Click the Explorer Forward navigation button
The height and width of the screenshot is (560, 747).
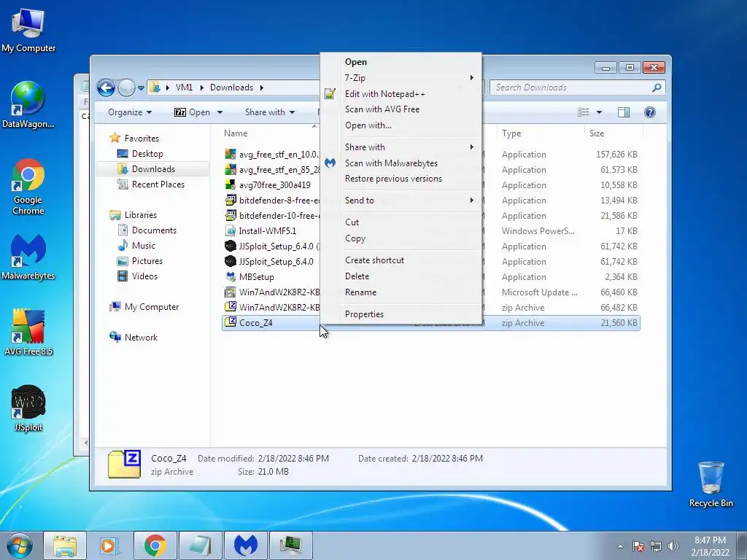pyautogui.click(x=126, y=87)
